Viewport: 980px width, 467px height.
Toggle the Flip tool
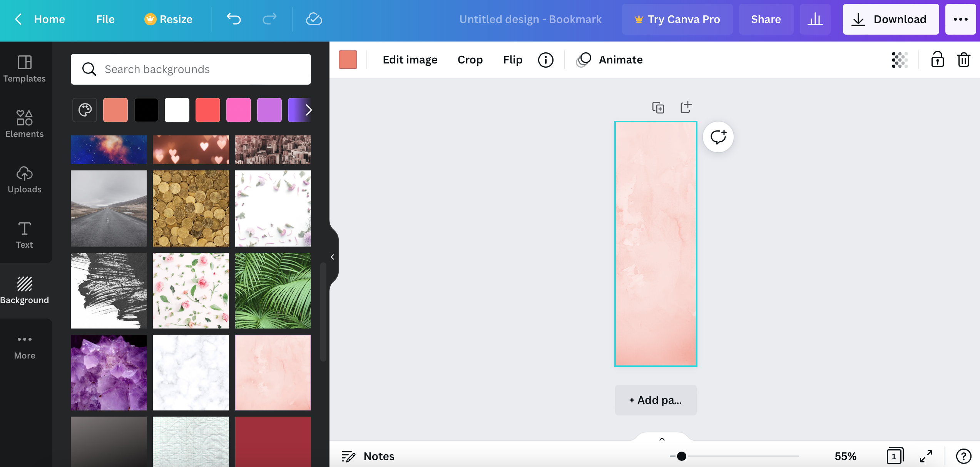pyautogui.click(x=512, y=59)
